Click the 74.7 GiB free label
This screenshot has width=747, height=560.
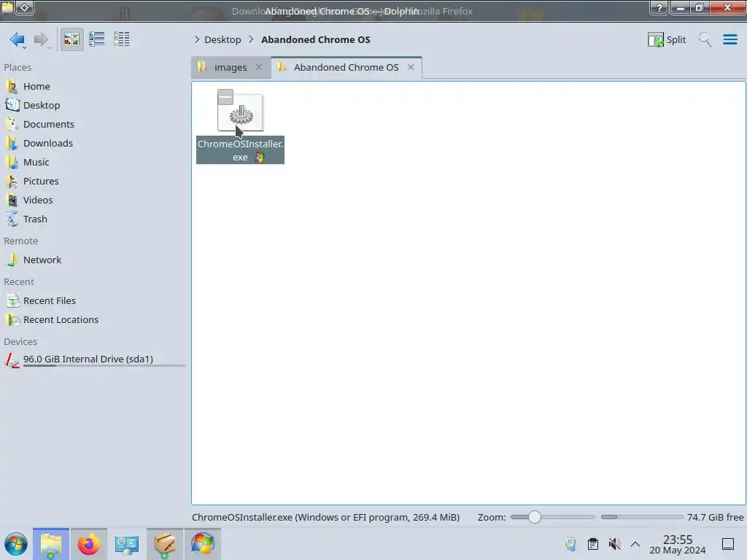click(715, 518)
